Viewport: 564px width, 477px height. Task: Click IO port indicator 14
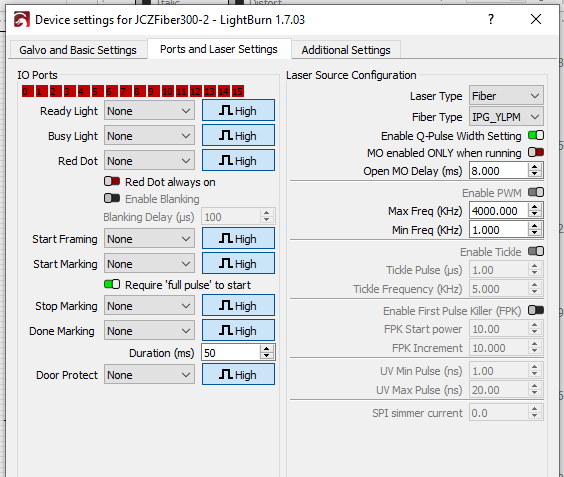coord(224,91)
